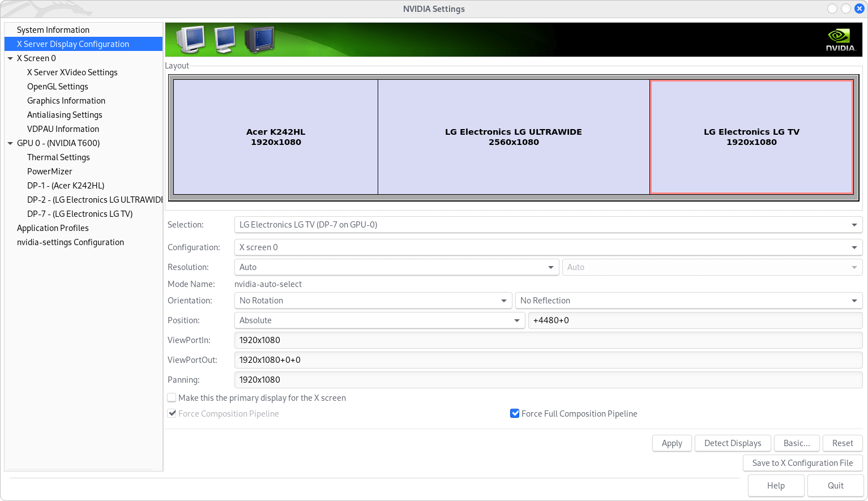Select Acer K242HL display in layout
The width and height of the screenshot is (868, 501).
point(276,137)
